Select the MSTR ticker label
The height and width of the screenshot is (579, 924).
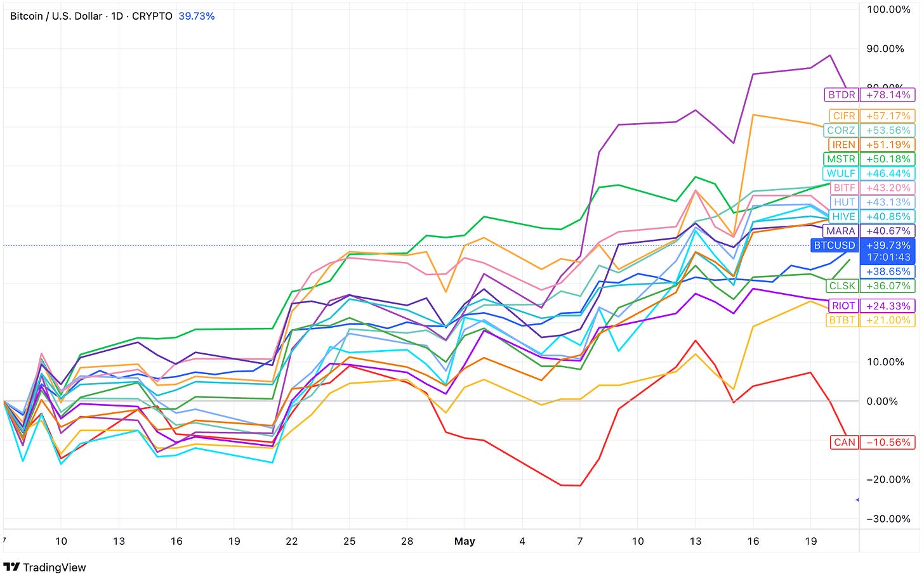[841, 159]
